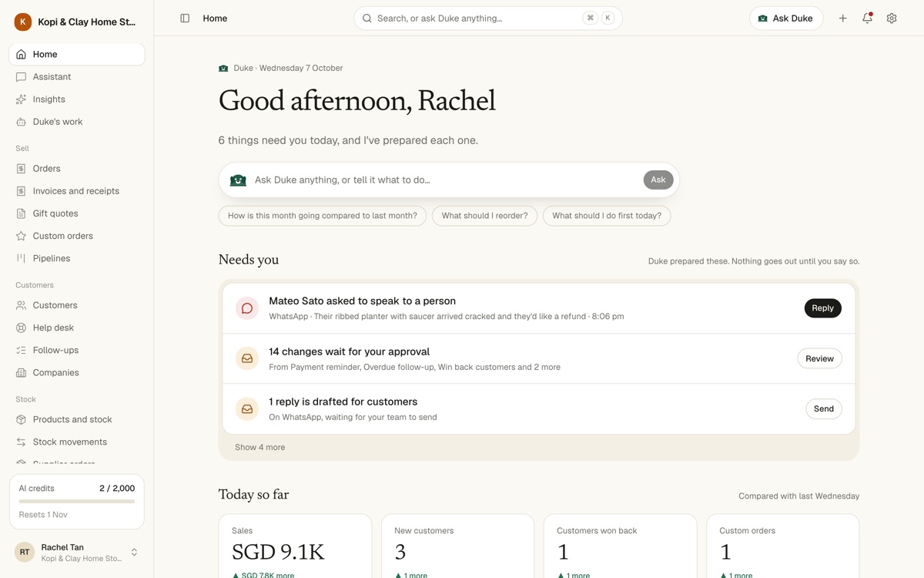Open Pipelines in sidebar
The width and height of the screenshot is (924, 578).
coord(77,257)
